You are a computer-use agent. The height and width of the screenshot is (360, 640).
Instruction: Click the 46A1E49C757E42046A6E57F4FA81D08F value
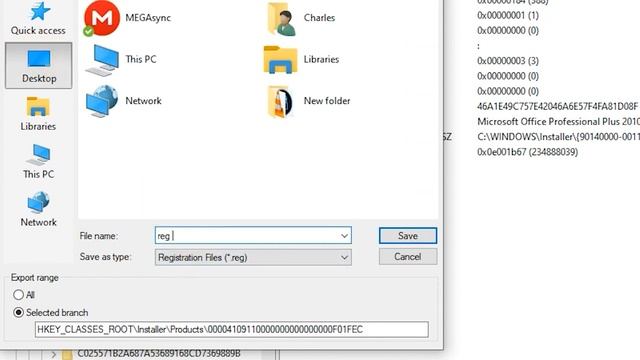click(557, 107)
